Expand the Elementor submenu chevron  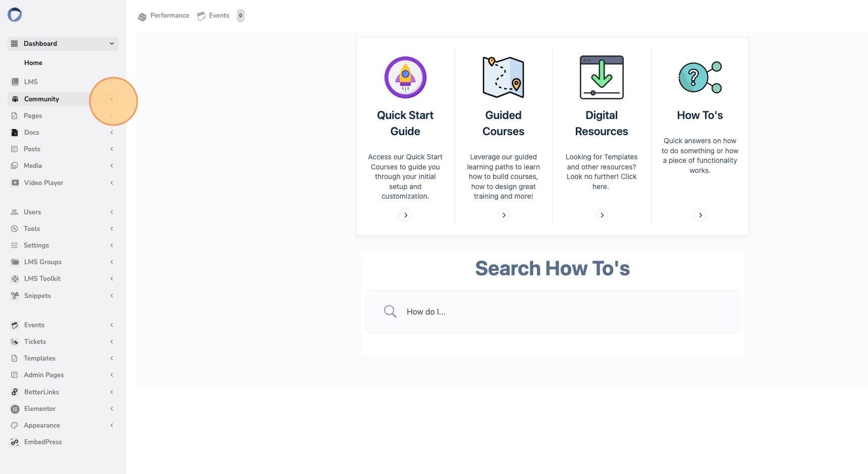pos(112,409)
